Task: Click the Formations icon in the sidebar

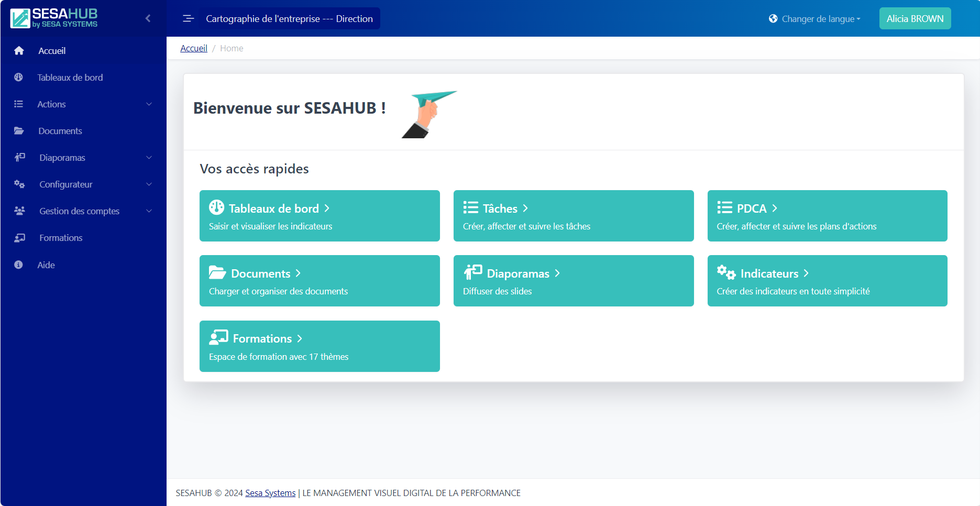Action: point(19,238)
